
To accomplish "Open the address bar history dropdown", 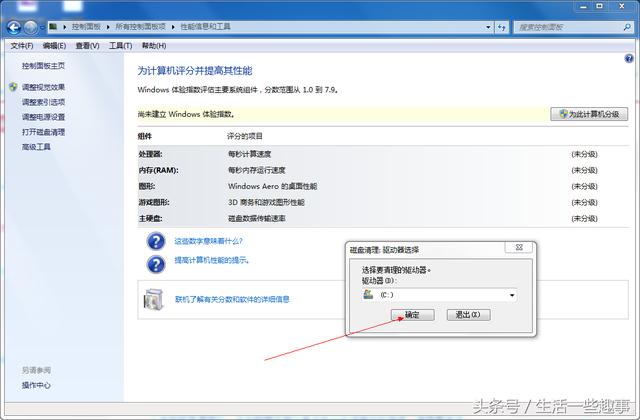I will point(488,27).
